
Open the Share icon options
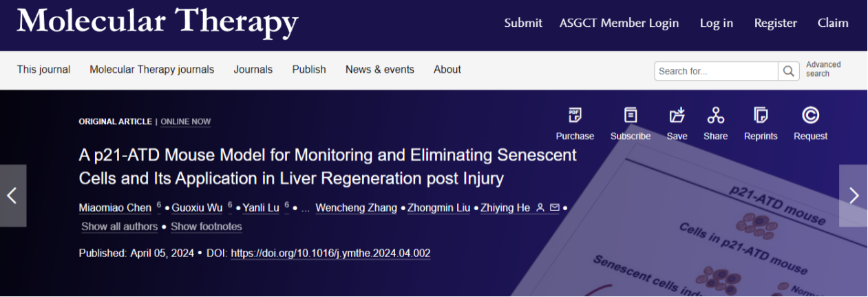[x=715, y=115]
